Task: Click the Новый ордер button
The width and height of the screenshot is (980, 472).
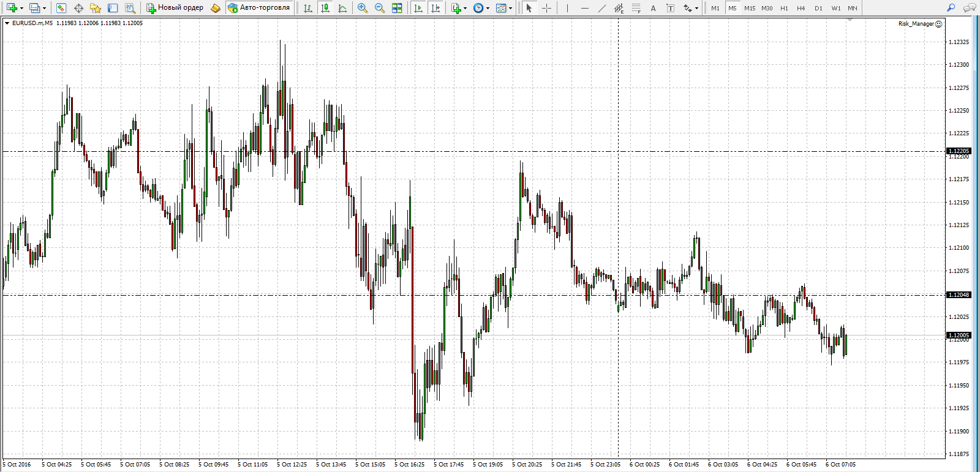Action: [175, 8]
